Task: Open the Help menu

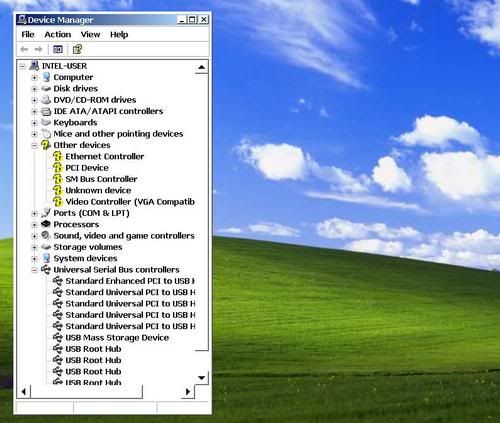Action: click(119, 34)
